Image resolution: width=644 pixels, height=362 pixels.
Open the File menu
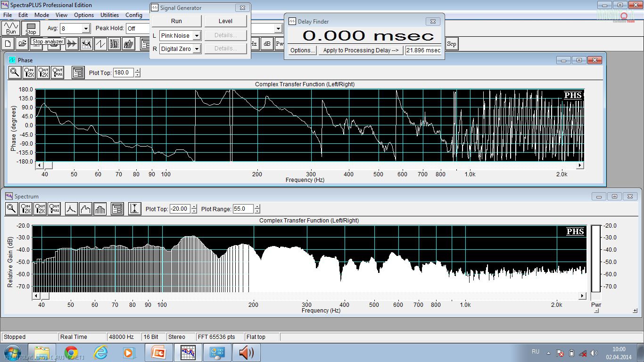tap(8, 15)
